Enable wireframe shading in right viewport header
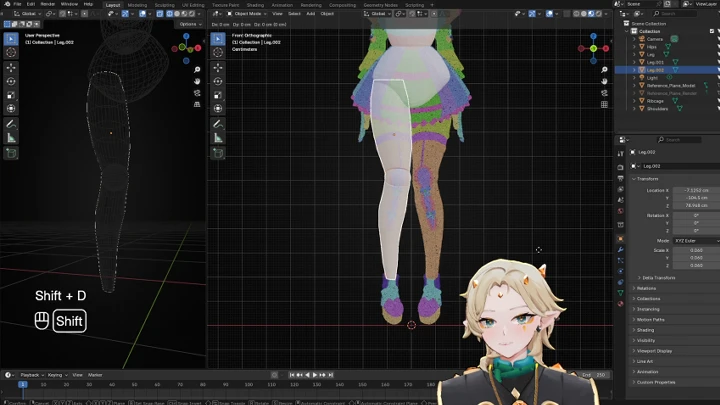The height and width of the screenshot is (405, 720). (576, 14)
